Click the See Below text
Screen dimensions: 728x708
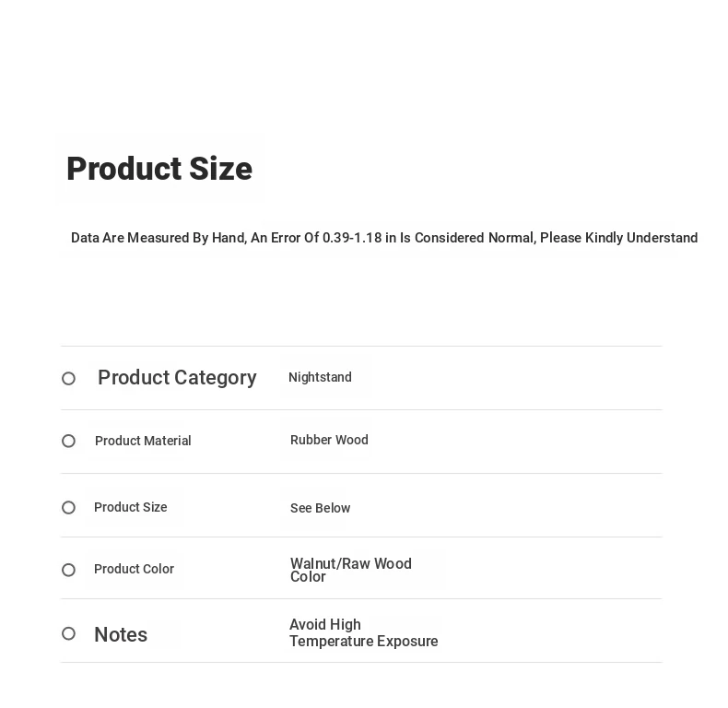[321, 508]
